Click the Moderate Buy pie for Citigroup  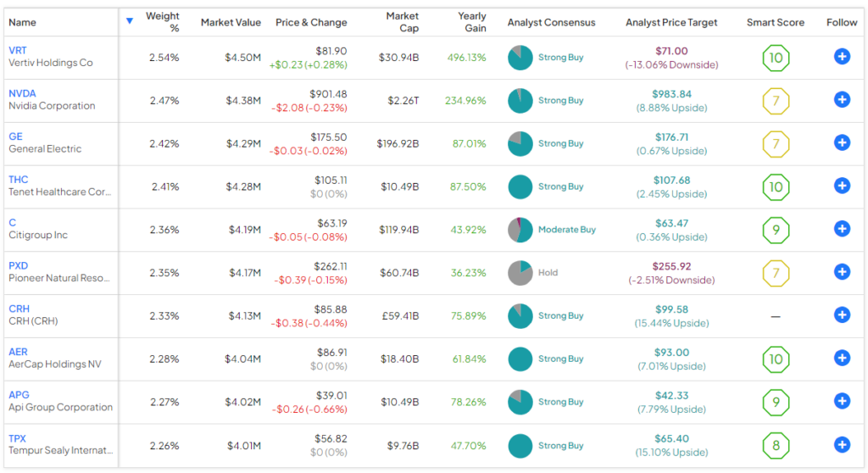pyautogui.click(x=520, y=230)
